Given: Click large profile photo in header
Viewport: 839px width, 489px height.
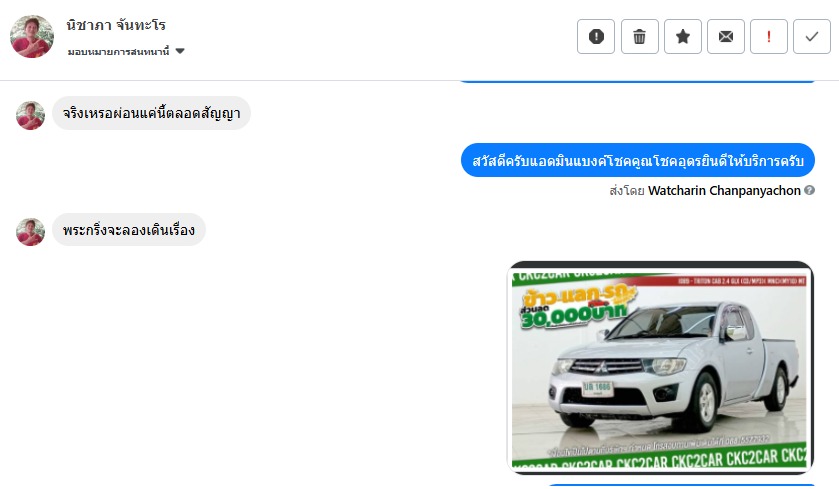Looking at the screenshot, I should tap(32, 36).
